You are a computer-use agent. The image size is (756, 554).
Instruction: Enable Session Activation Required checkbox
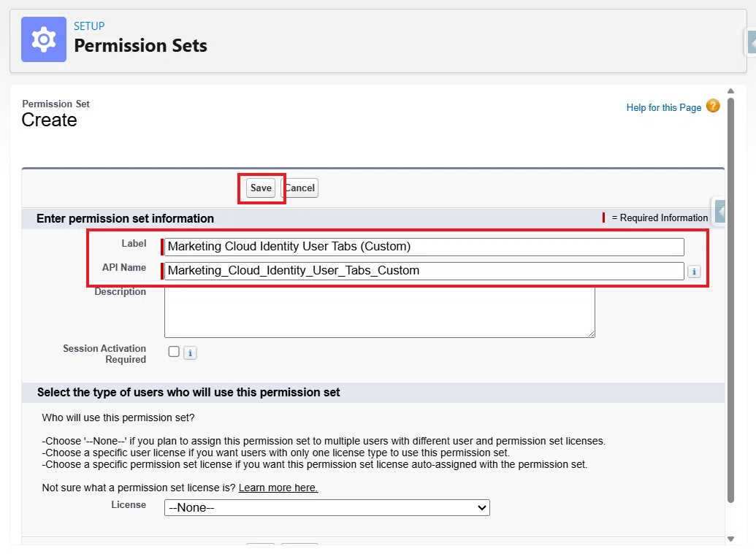174,352
